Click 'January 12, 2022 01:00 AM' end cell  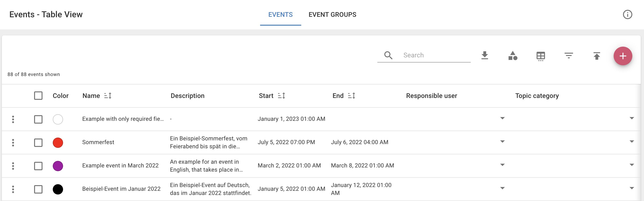click(x=361, y=189)
